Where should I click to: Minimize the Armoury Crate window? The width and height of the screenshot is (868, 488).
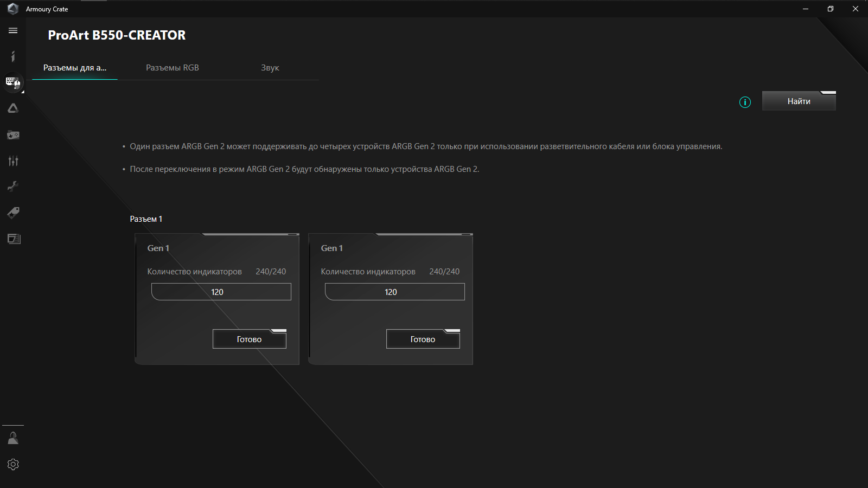tap(806, 9)
